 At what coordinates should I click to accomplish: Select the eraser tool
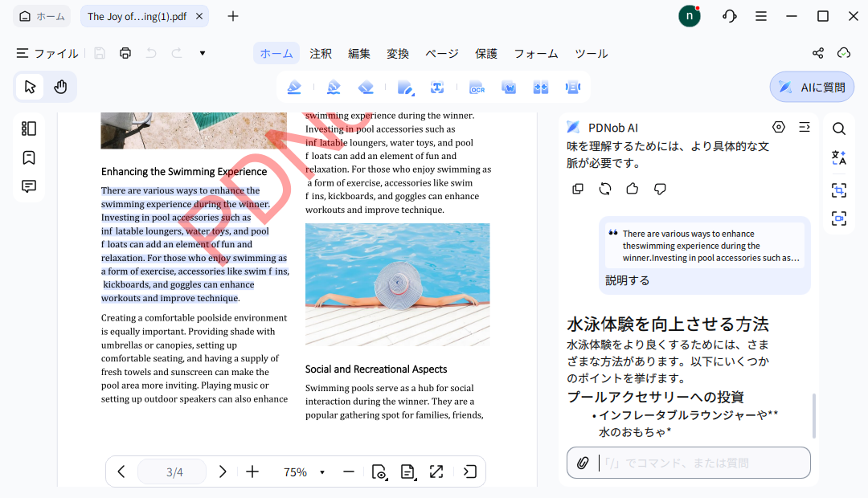point(366,87)
